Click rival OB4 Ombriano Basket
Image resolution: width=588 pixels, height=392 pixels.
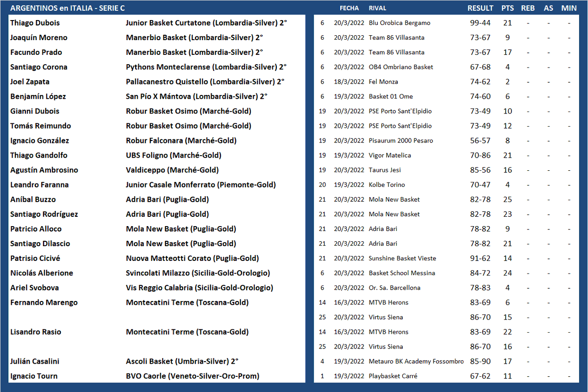pyautogui.click(x=401, y=67)
